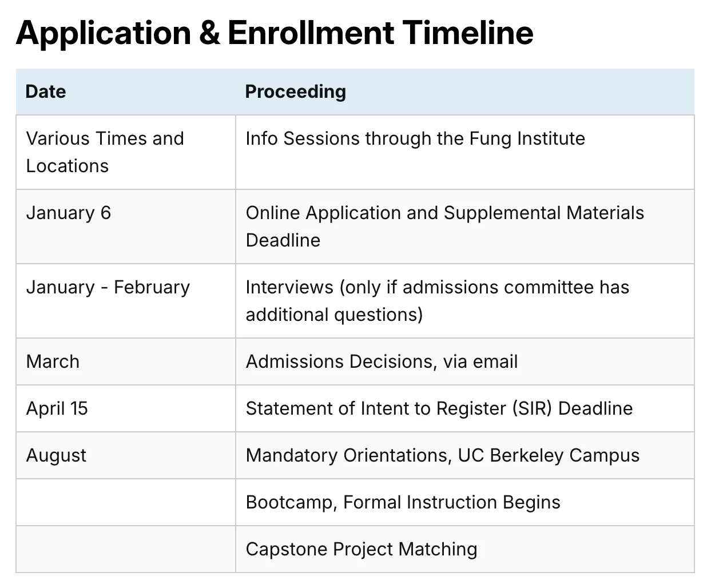Click Admissions Decisions, via email text

(382, 361)
